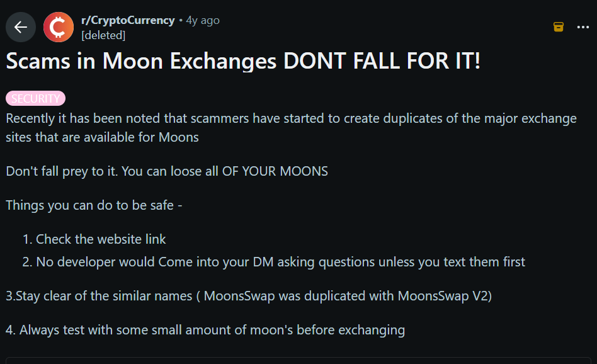597x364 pixels.
Task: Click the yellow archived post icon
Action: [558, 26]
